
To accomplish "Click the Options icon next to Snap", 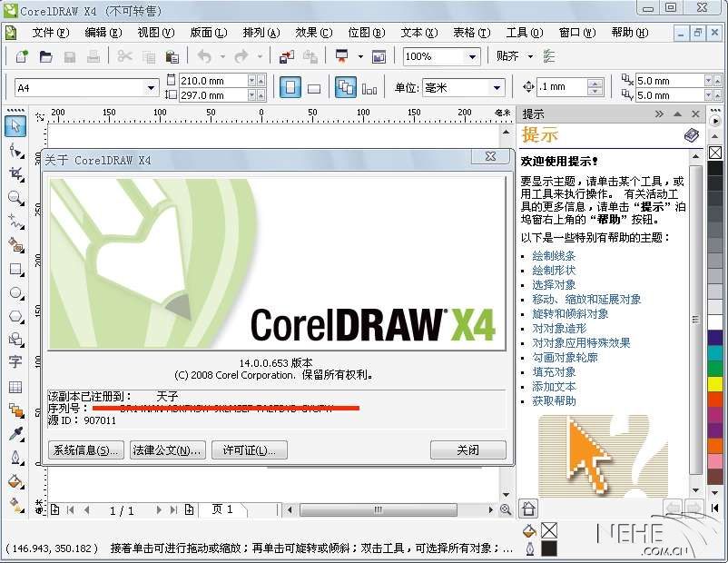I will pos(549,56).
